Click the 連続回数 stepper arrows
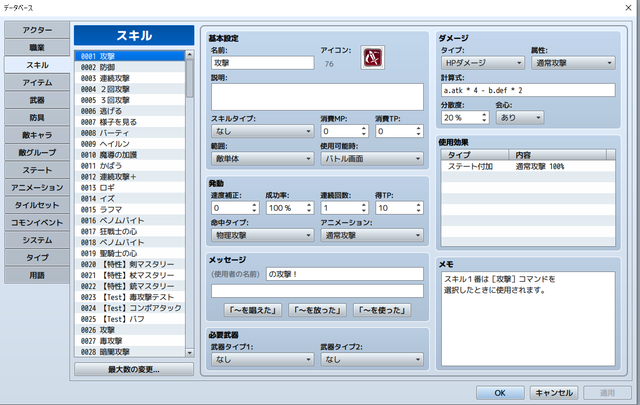 coord(364,208)
